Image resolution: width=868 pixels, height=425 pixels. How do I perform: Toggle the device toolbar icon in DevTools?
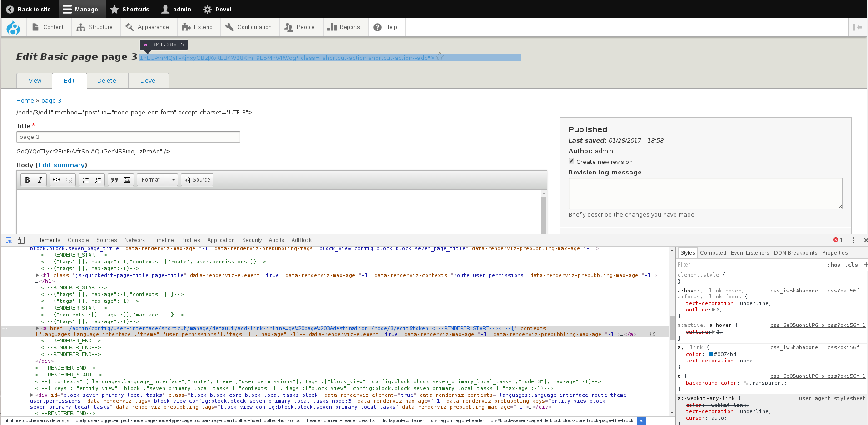tap(21, 240)
